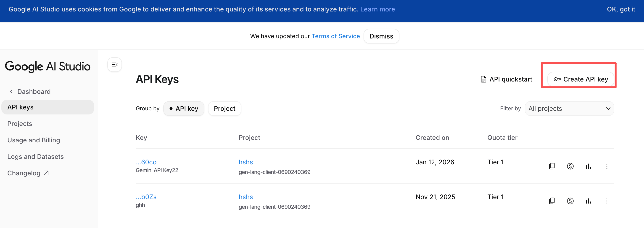Image resolution: width=644 pixels, height=228 pixels.
Task: Go back to Dashboard in sidebar
Action: pos(34,92)
